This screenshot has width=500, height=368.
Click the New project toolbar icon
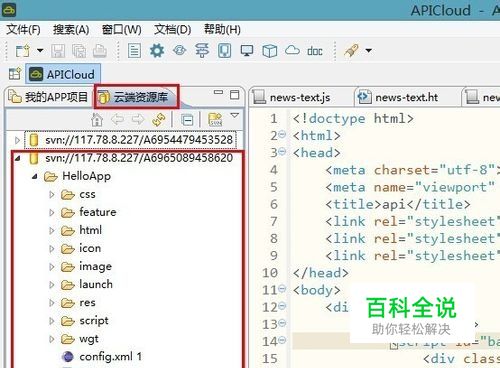tap(23, 51)
